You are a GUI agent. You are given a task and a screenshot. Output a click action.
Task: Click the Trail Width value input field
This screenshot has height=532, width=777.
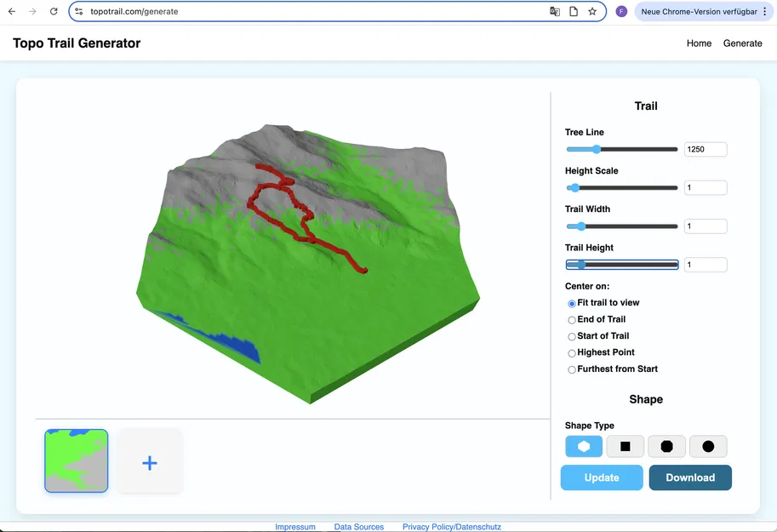pos(706,226)
